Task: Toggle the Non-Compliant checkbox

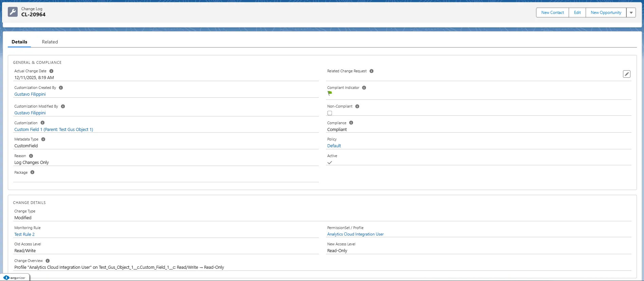Action: 330,113
